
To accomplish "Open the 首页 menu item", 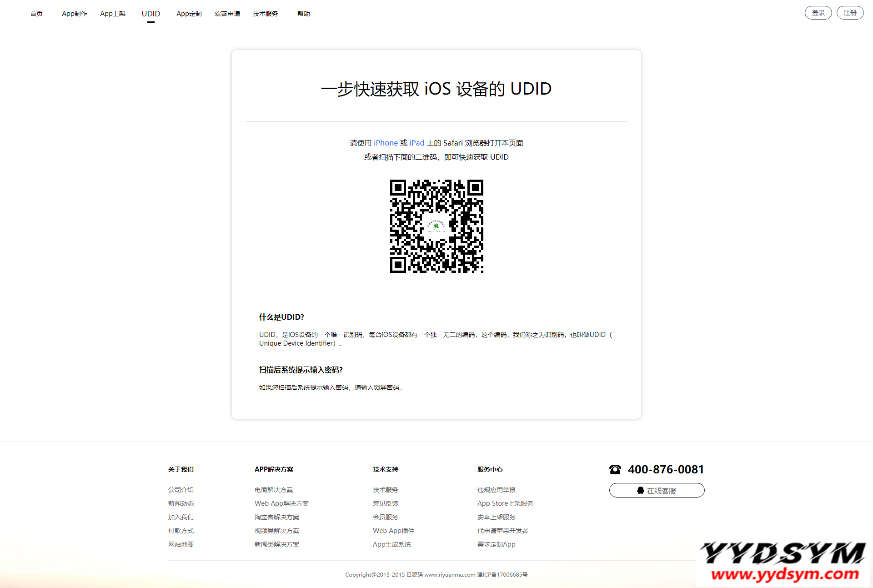I will tap(36, 14).
